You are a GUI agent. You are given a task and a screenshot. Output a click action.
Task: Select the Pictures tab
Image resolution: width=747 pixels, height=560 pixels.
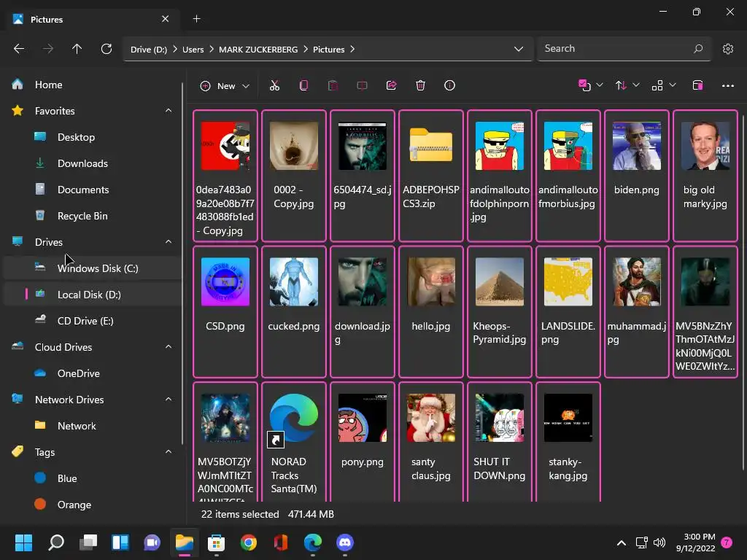pyautogui.click(x=91, y=19)
